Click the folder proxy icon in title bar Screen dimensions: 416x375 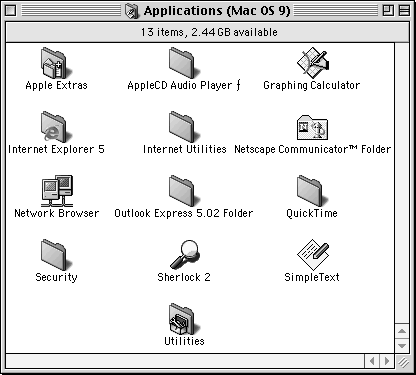coord(132,11)
